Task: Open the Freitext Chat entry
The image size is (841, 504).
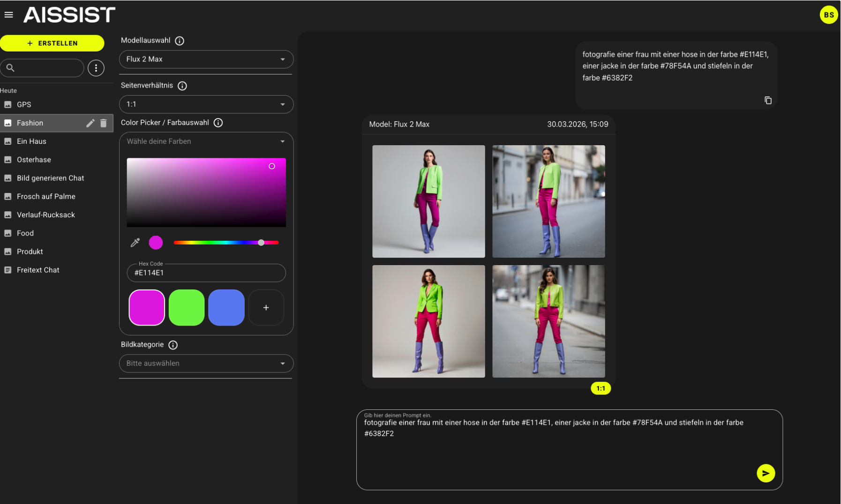Action: click(56, 270)
